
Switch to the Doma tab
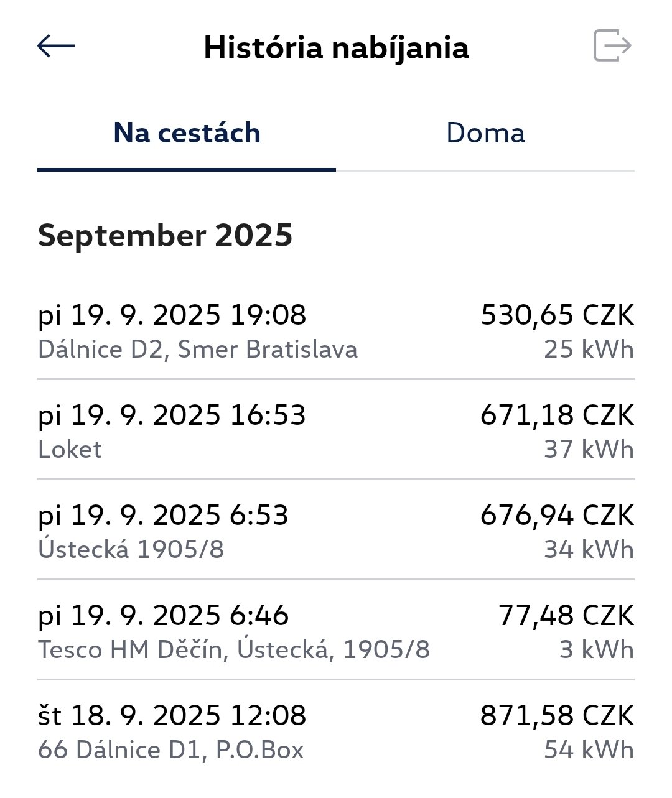(x=485, y=133)
